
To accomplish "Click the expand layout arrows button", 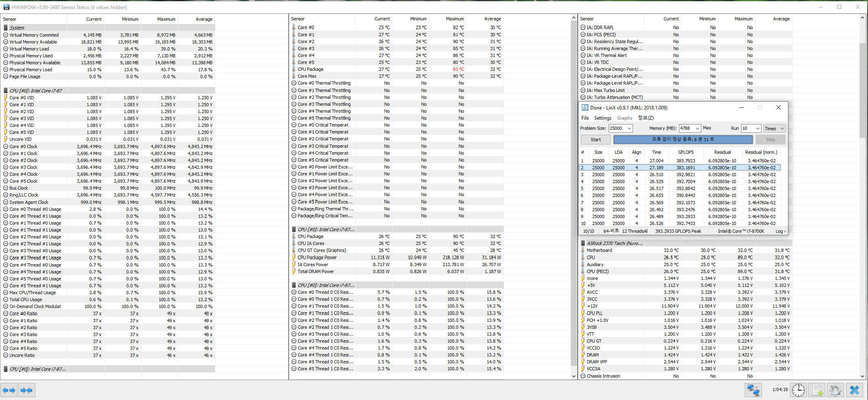I will [9, 390].
